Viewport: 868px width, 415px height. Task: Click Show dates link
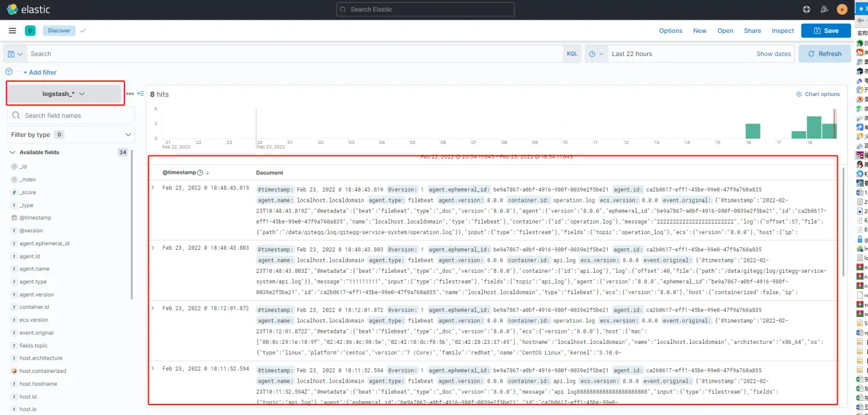[773, 54]
